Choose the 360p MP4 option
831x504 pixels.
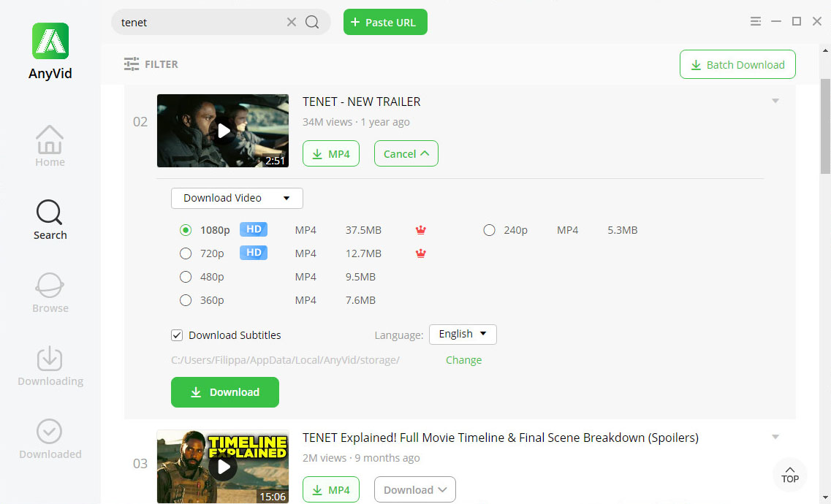pyautogui.click(x=186, y=300)
